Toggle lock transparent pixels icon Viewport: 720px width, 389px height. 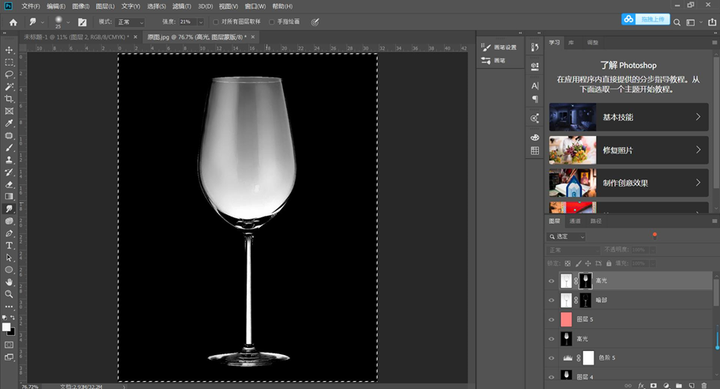click(568, 263)
